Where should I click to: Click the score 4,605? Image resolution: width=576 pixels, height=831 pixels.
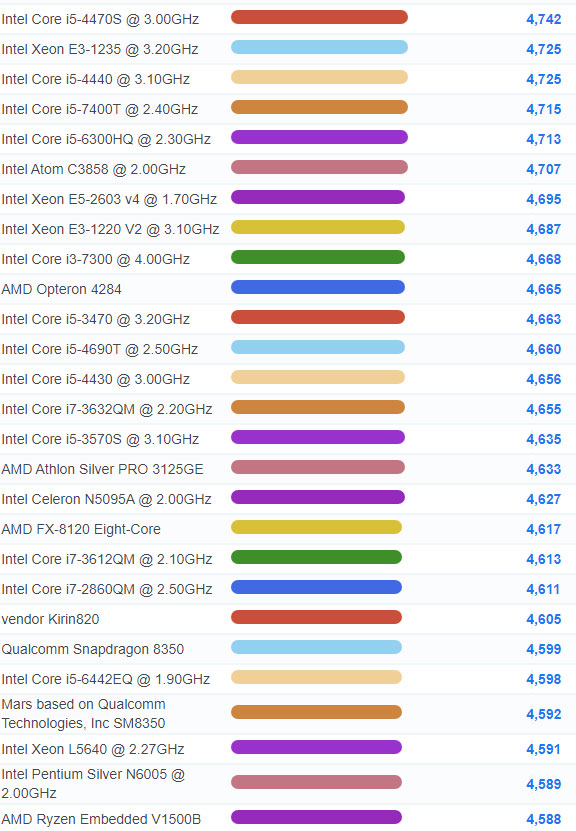point(544,620)
